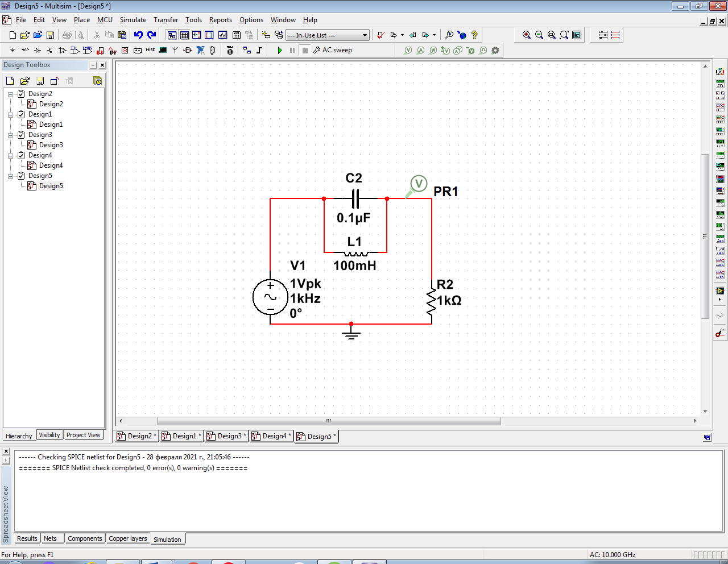Toggle the Design2 checkbox in tree
The height and width of the screenshot is (564, 728).
[x=21, y=94]
